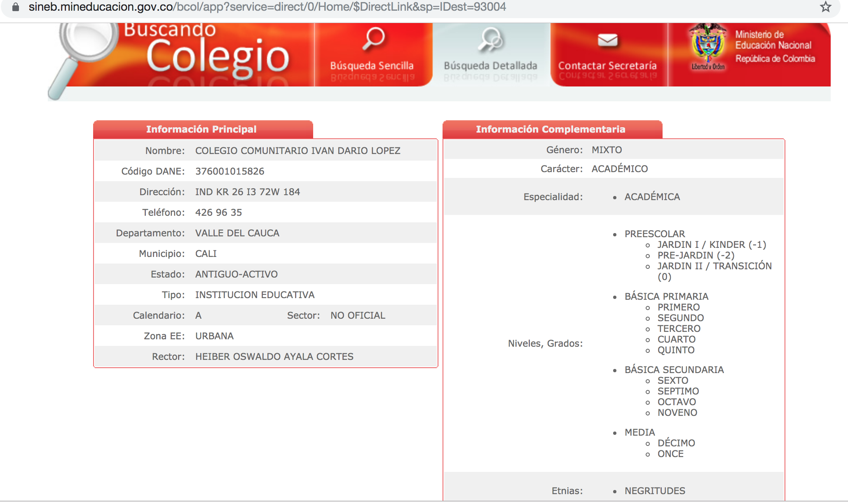
Task: Select the JARDIN I / KINDER (-1) grade
Action: click(712, 245)
